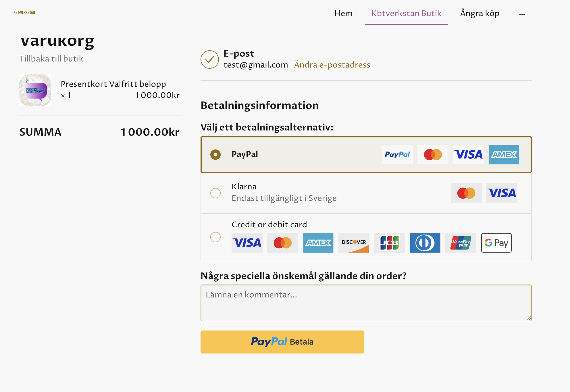Click the Diners Club card icon
570x392 pixels.
click(x=425, y=243)
